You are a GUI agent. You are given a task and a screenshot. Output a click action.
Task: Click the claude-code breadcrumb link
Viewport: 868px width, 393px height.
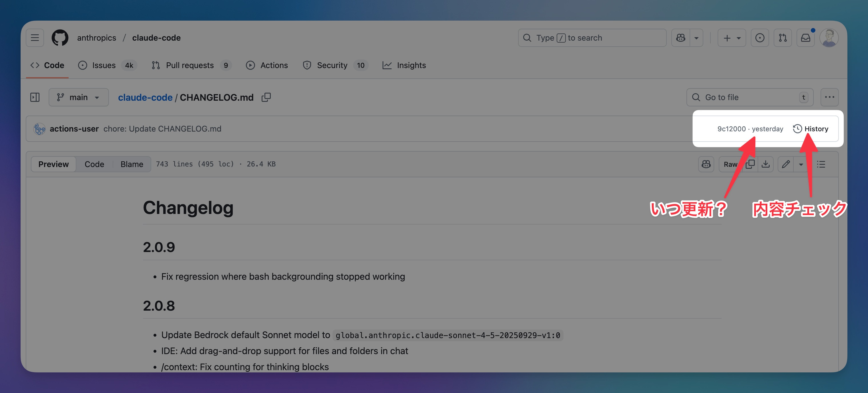145,98
